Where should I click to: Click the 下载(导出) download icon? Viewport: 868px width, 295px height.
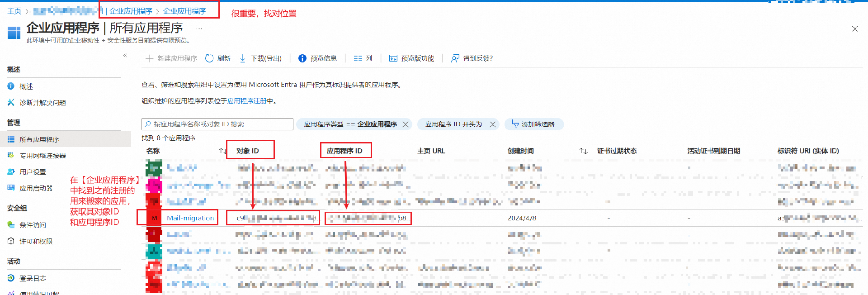(x=243, y=58)
